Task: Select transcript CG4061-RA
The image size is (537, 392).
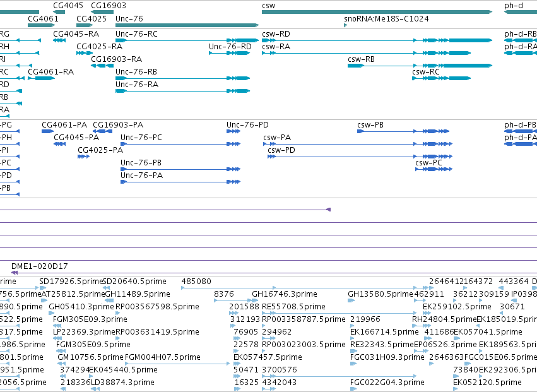Action: pos(42,78)
